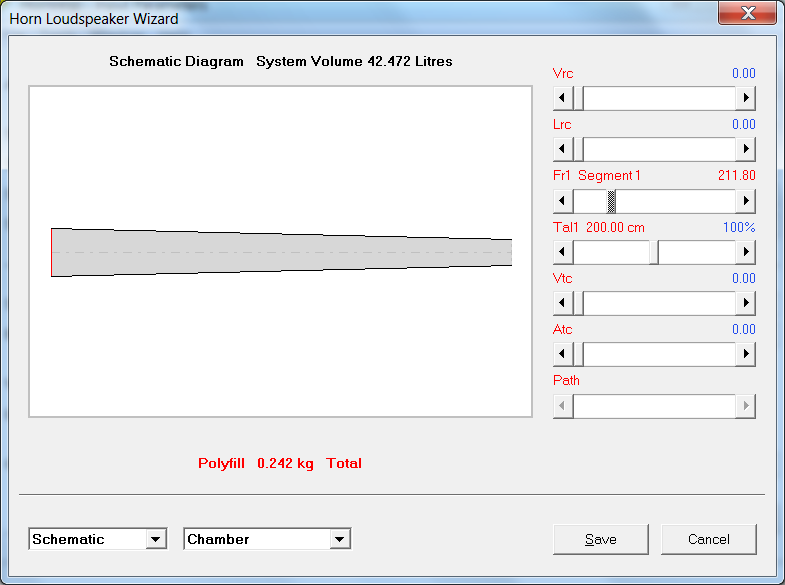Screen dimensions: 785x585
Task: Click the disabled Path left arrow
Action: tap(563, 406)
